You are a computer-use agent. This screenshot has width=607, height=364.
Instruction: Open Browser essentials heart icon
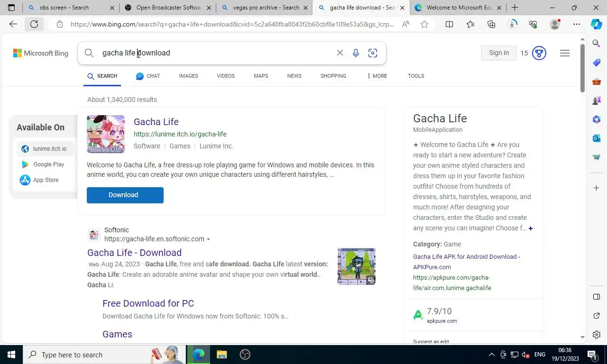point(533,24)
